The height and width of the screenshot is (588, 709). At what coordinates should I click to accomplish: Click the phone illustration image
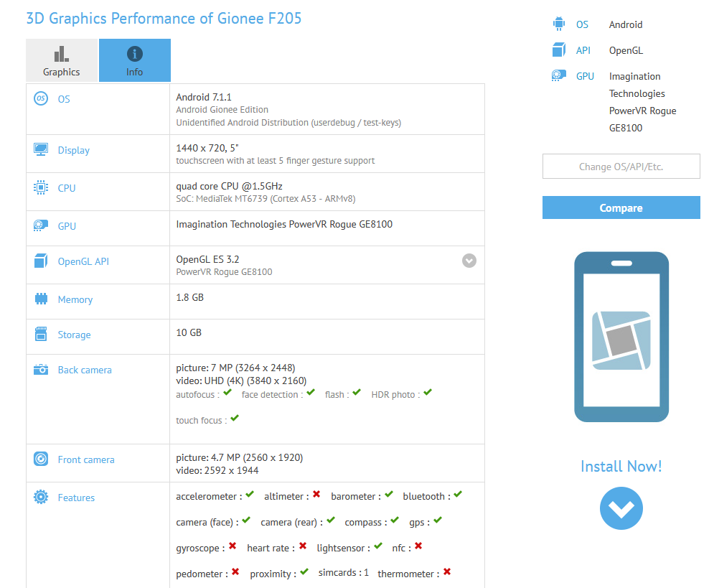coord(621,337)
